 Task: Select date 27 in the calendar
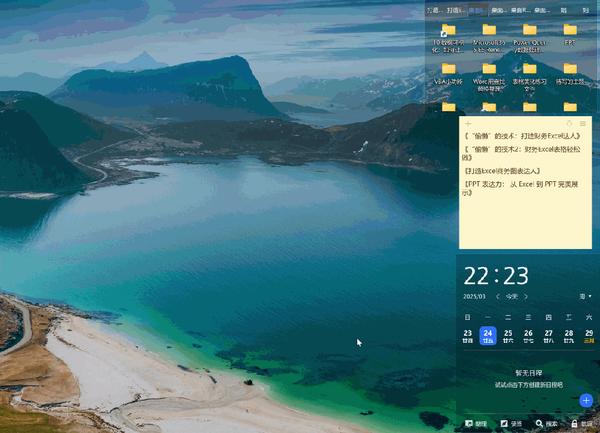tap(549, 336)
